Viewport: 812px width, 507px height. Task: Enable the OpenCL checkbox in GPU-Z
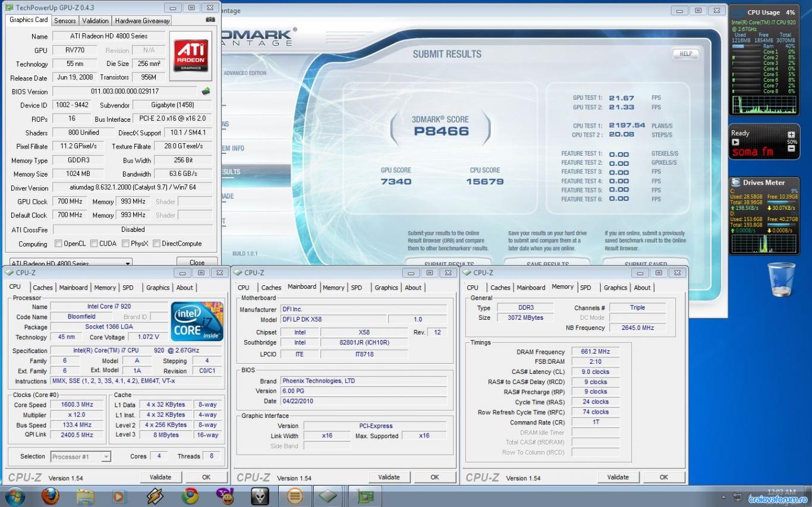(x=58, y=244)
